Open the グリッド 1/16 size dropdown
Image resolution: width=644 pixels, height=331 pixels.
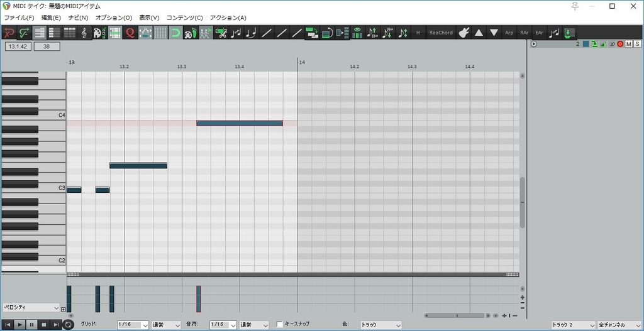[x=133, y=325]
